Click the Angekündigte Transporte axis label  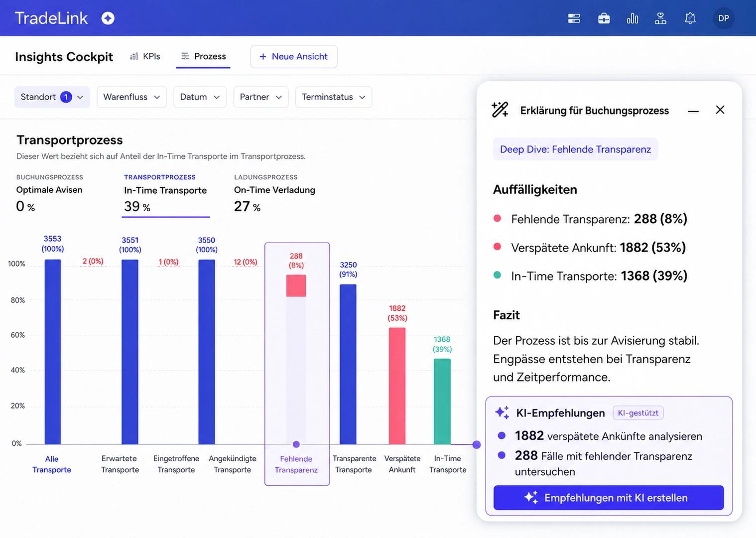click(x=233, y=464)
